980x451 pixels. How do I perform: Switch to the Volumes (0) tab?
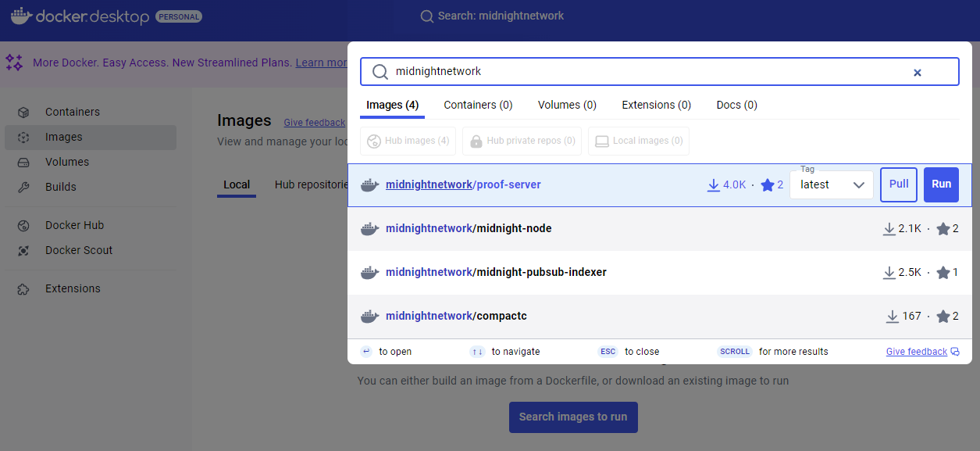[x=567, y=105]
